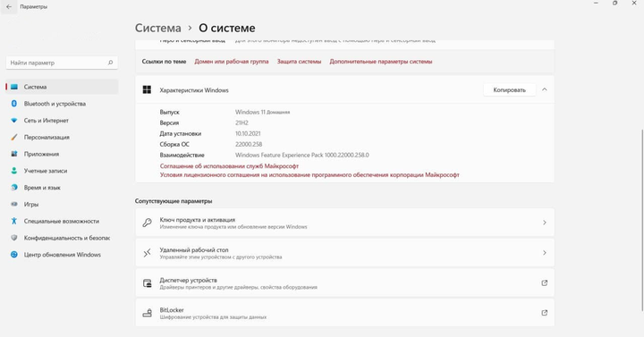Click the network Wi-Fi icon in sidebar
Image resolution: width=644 pixels, height=337 pixels.
click(14, 121)
